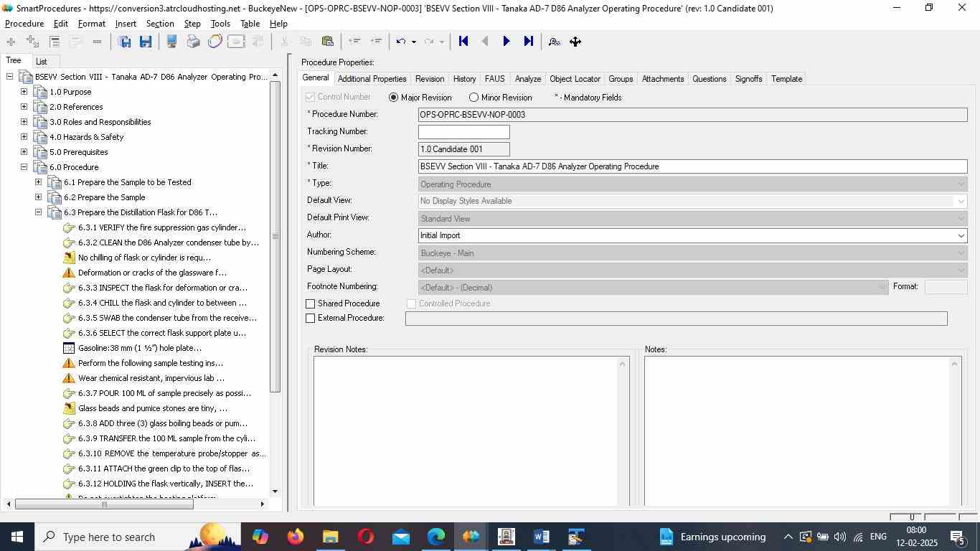This screenshot has height=551, width=980.
Task: Click the list outline toolbar icon
Action: [55, 42]
